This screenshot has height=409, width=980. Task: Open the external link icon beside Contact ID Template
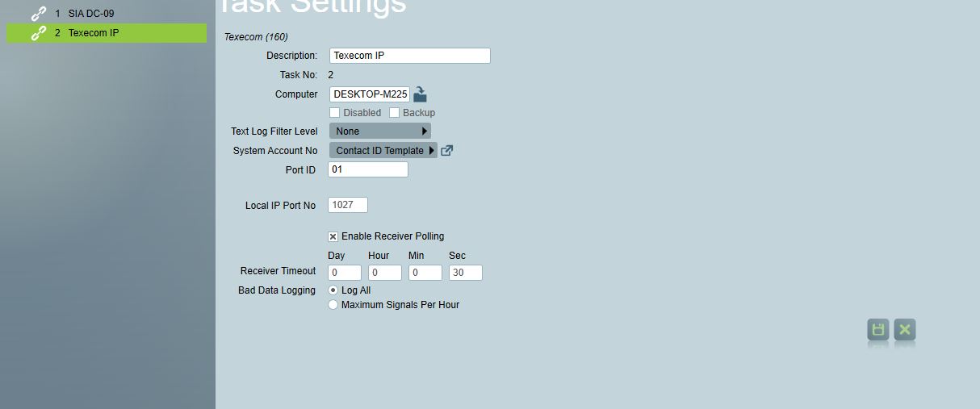(446, 151)
